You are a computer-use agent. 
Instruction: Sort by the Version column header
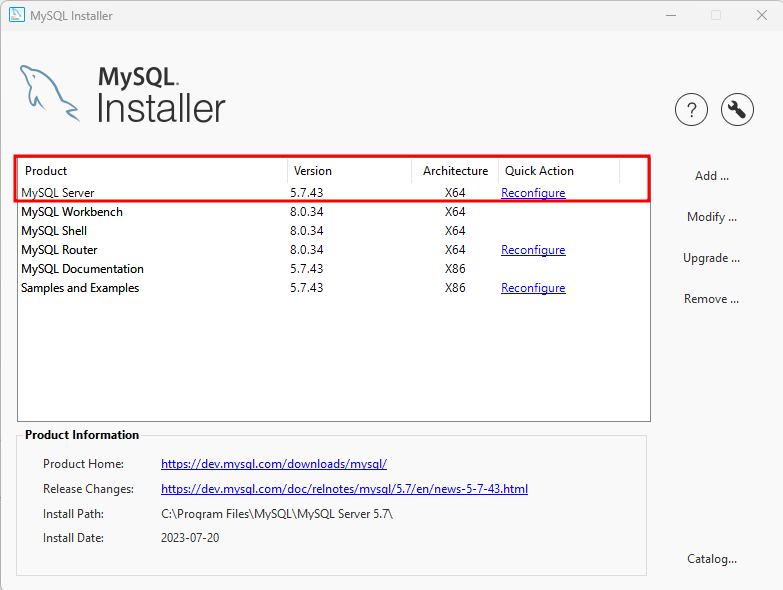coord(350,171)
